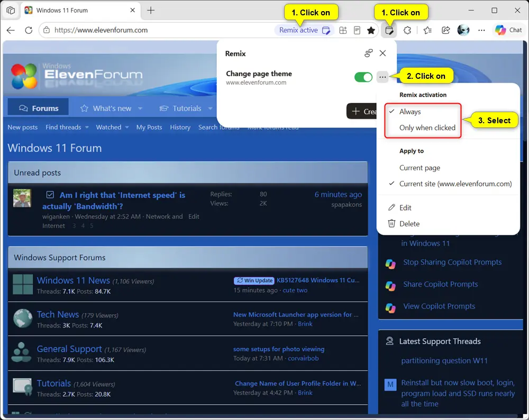
Task: Close the Windows 11 Forum tab
Action: pyautogui.click(x=133, y=11)
